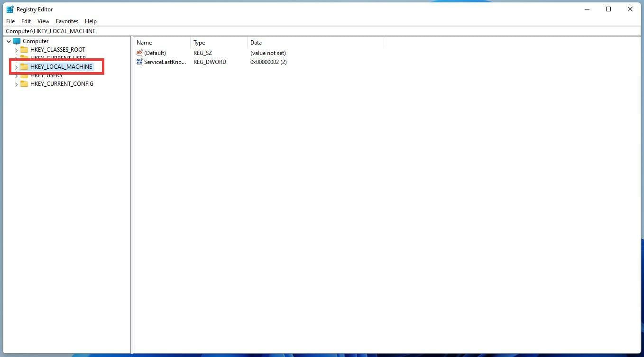
Task: Select the HKEY_USERS tree label
Action: pos(46,75)
